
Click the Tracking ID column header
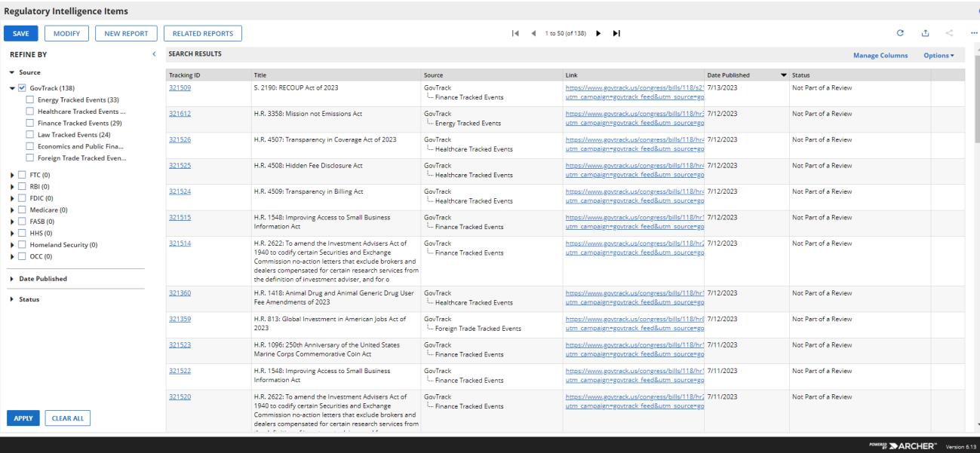pyautogui.click(x=185, y=75)
